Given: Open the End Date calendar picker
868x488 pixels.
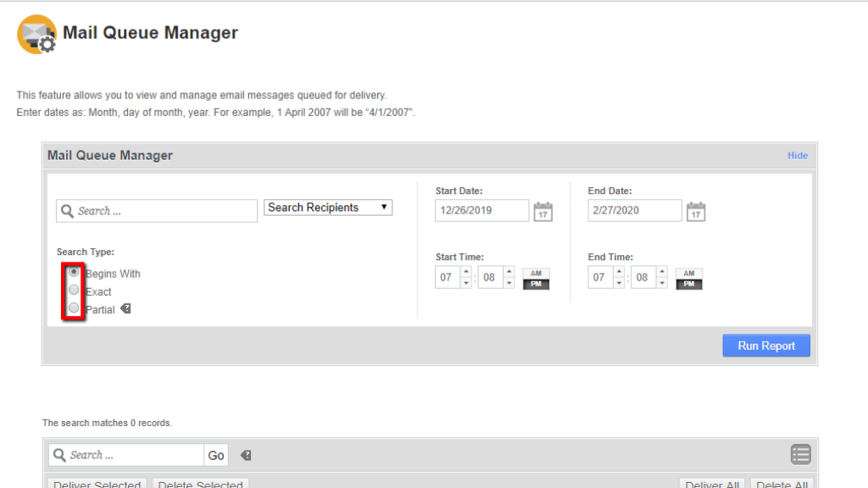Looking at the screenshot, I should (696, 211).
